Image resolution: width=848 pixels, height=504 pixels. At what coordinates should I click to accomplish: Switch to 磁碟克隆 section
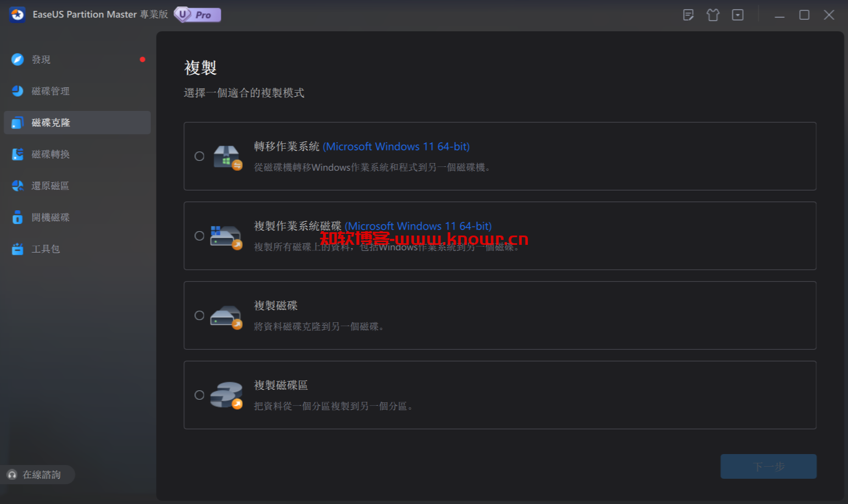coord(77,122)
